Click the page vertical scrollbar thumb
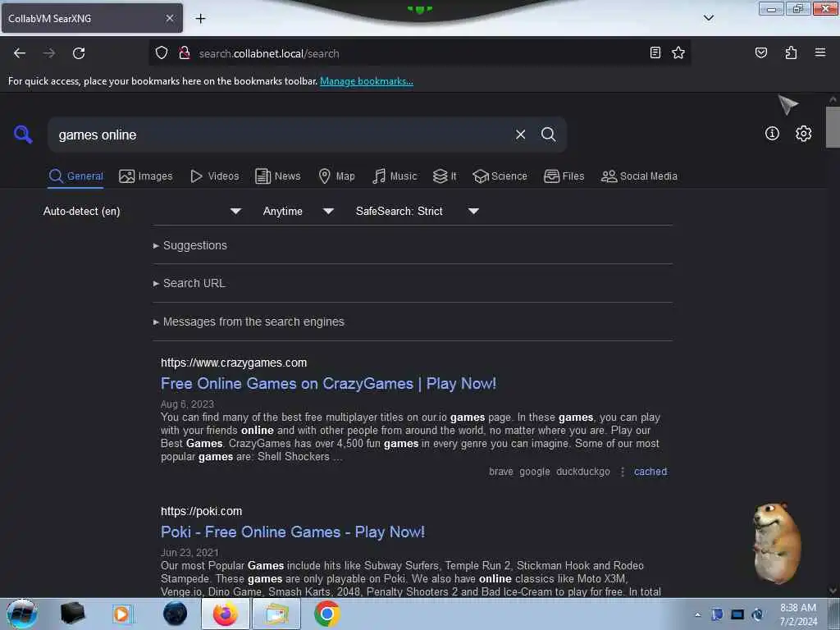The width and height of the screenshot is (840, 630). (832, 127)
